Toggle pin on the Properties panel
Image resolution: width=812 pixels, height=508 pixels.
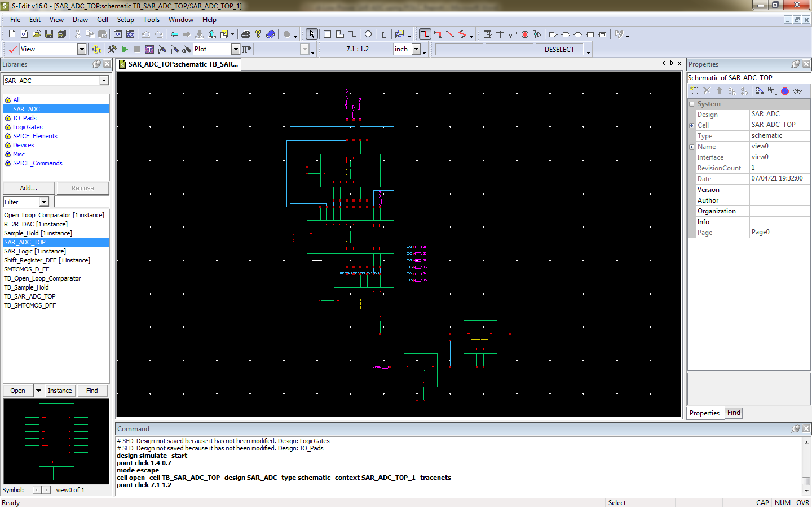796,64
